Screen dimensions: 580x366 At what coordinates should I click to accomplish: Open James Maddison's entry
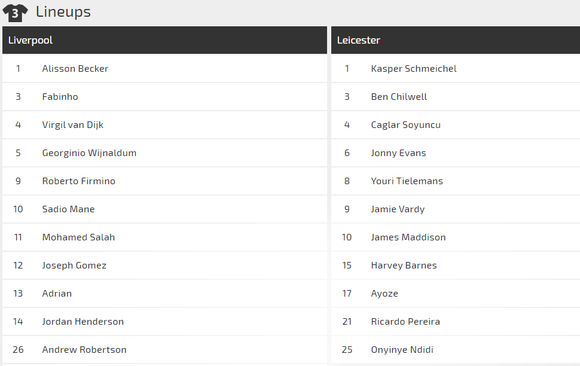tap(408, 237)
